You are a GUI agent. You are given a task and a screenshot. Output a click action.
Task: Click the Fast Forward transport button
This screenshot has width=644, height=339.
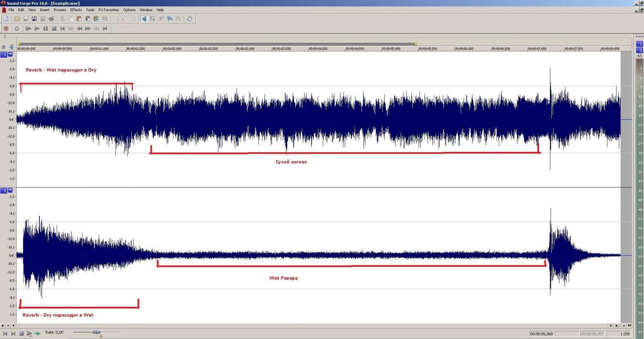coord(88,28)
